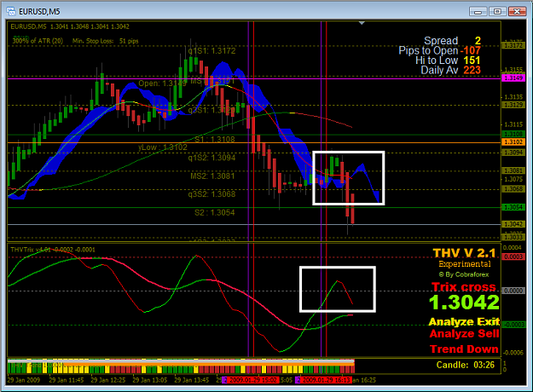The height and width of the screenshot is (392, 533).
Task: Click the EURUSD,M5 chart window icon
Action: click(11, 11)
